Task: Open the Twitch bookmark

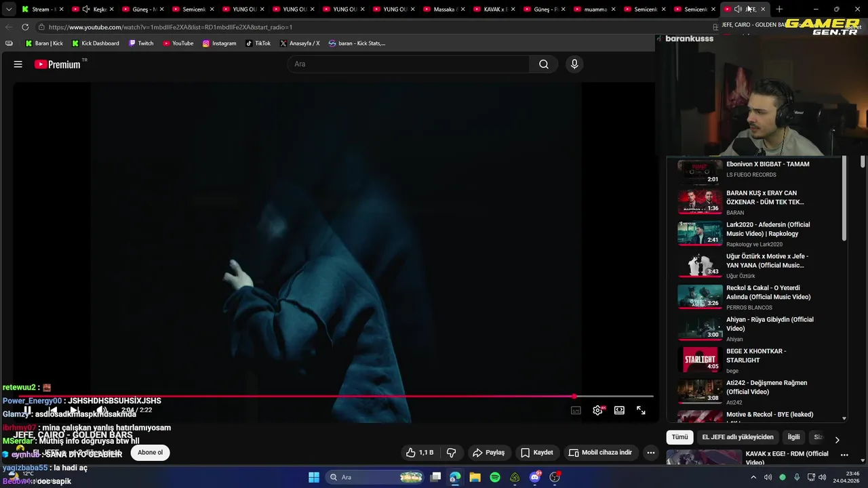Action: pos(140,43)
